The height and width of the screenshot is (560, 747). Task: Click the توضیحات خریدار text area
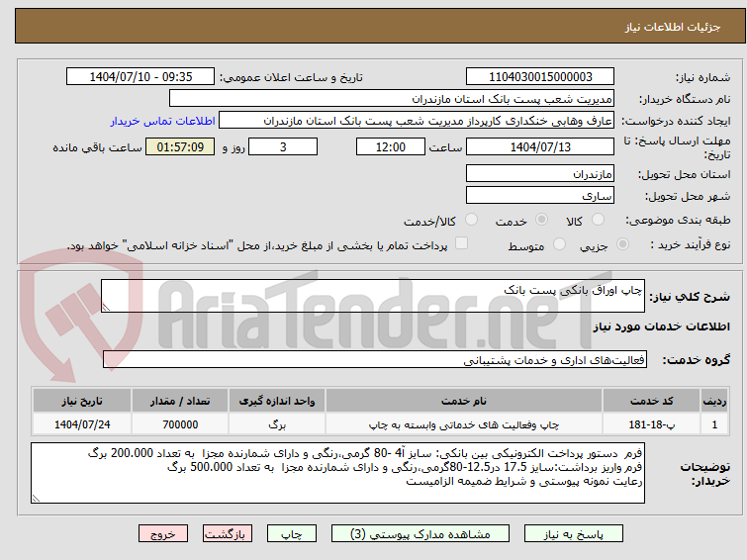[x=337, y=473]
